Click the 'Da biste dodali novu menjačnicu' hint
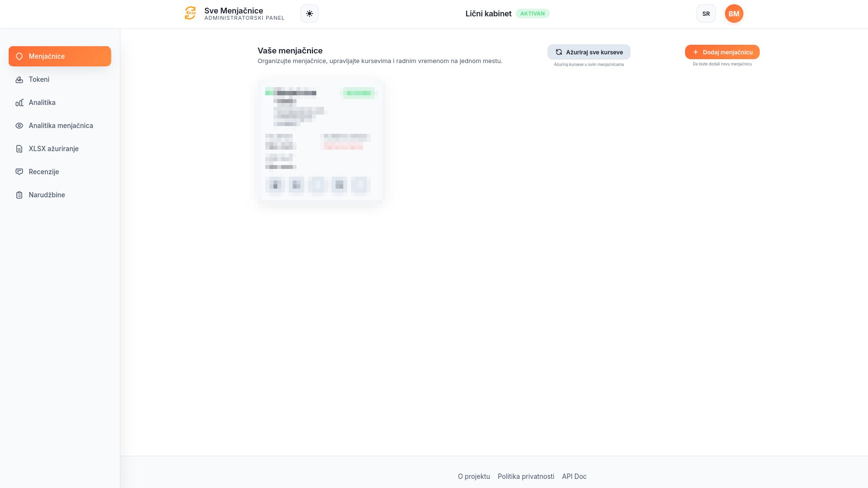This screenshot has height=488, width=868. click(x=722, y=64)
